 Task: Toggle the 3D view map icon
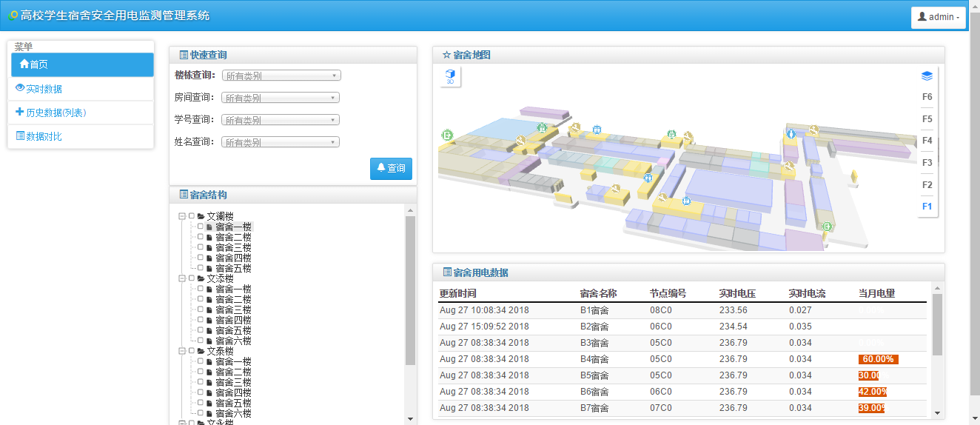point(449,76)
